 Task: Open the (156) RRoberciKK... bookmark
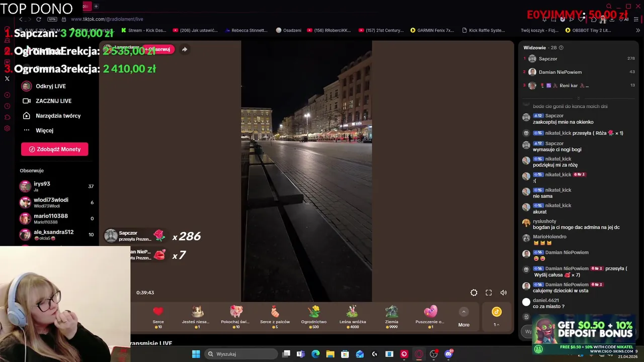328,30
